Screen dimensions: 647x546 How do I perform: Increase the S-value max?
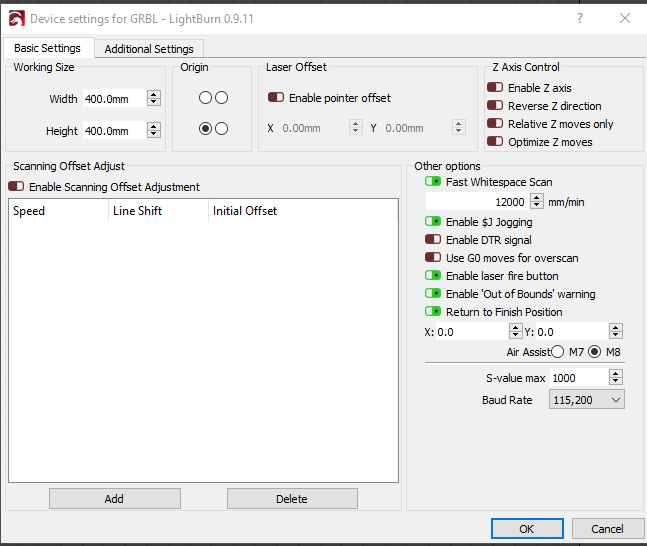pyautogui.click(x=616, y=373)
